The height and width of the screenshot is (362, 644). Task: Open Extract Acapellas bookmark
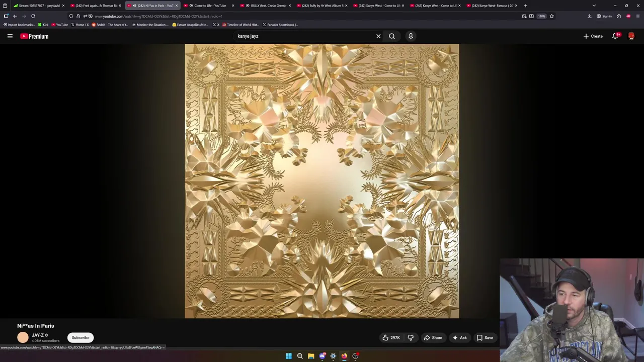click(x=190, y=25)
